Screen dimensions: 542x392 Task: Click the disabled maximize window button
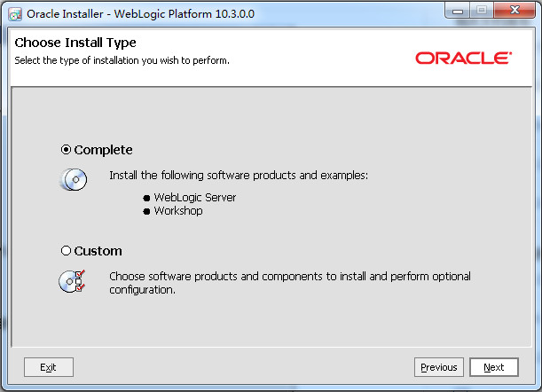tap(482, 10)
